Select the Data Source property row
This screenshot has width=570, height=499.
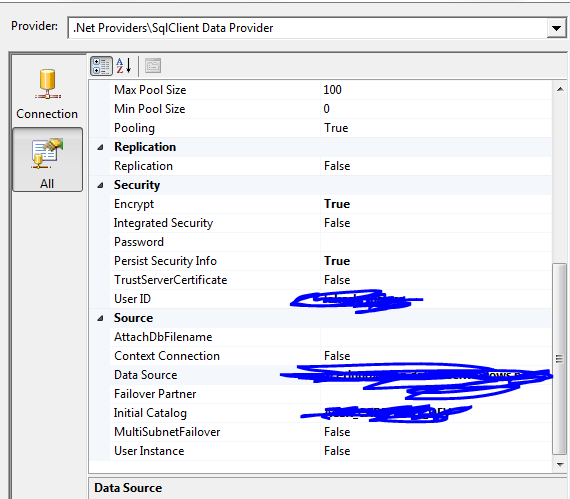(320, 375)
